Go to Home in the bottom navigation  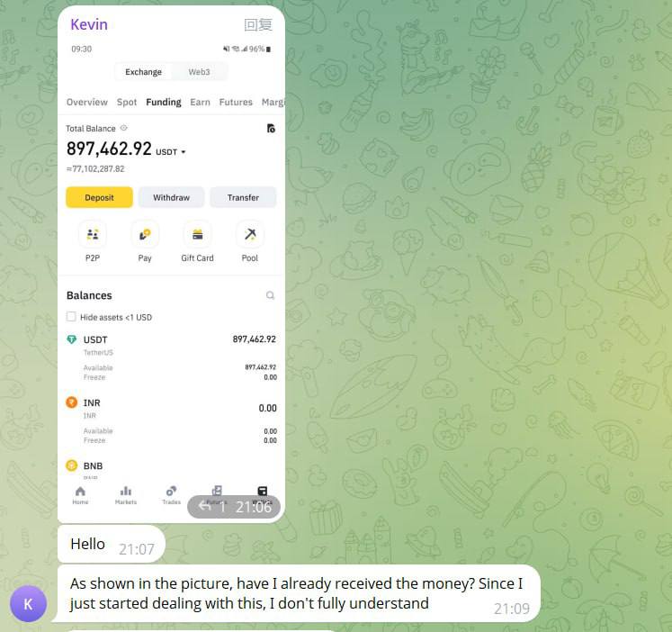[x=80, y=496]
